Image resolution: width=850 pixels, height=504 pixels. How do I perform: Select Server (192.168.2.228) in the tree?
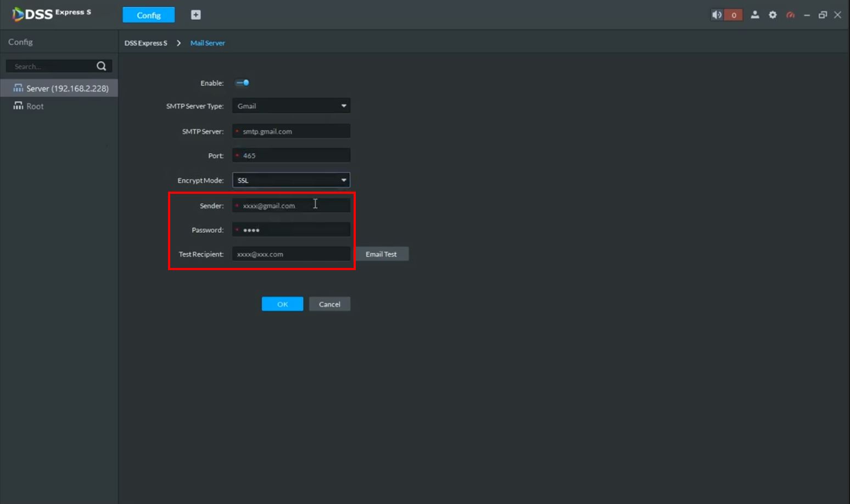[67, 88]
